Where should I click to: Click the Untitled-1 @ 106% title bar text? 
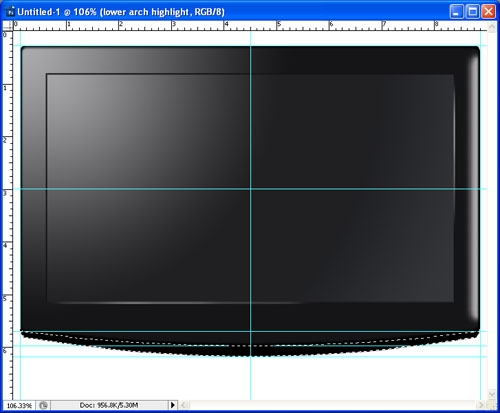coord(121,12)
